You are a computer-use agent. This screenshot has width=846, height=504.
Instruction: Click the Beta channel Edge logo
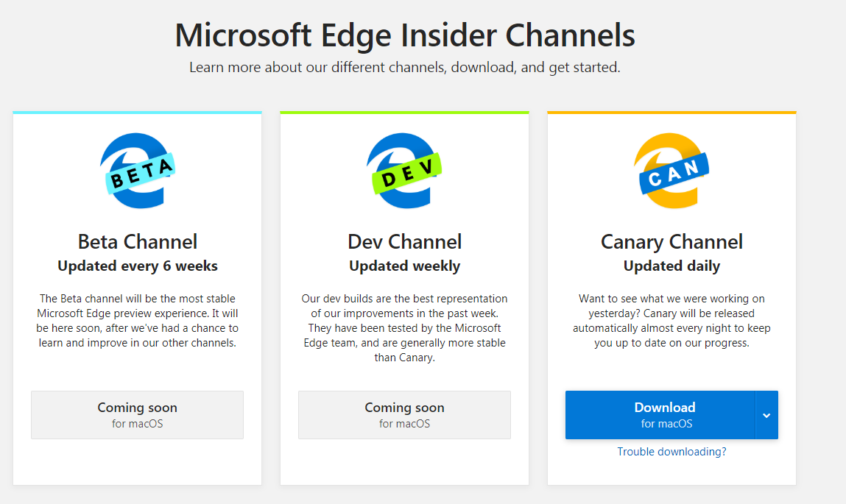point(137,171)
